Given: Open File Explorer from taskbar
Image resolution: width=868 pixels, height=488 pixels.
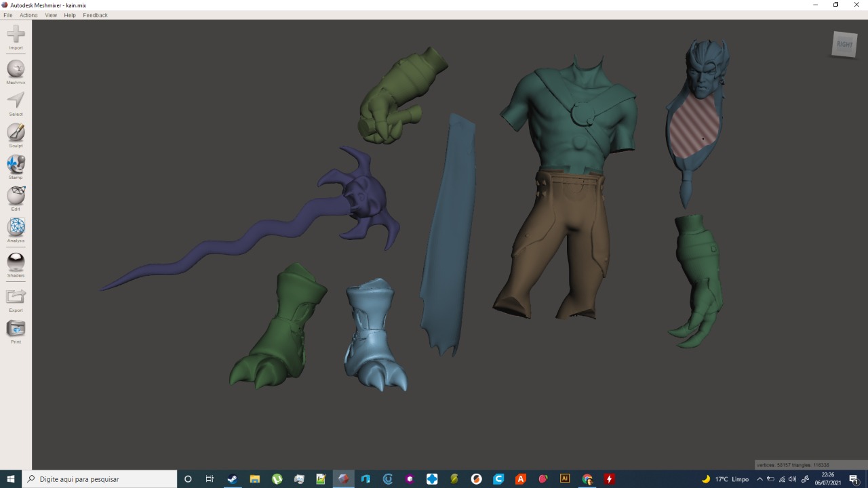Looking at the screenshot, I should 254,479.
